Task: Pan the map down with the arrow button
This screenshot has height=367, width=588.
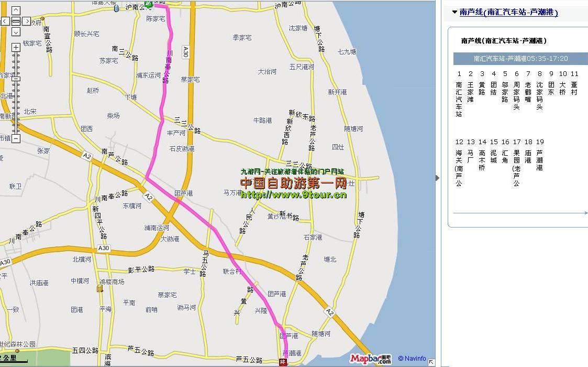Action: 16,32
